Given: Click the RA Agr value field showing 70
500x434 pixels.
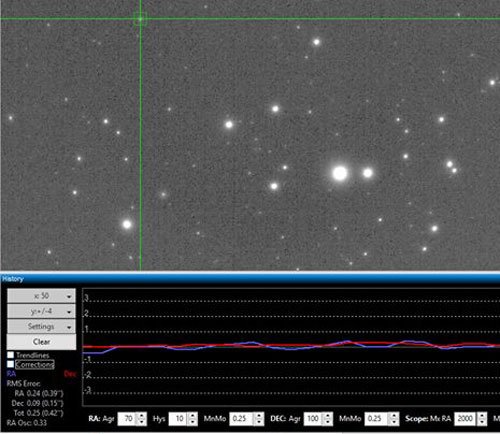Looking at the screenshot, I should click(127, 419).
